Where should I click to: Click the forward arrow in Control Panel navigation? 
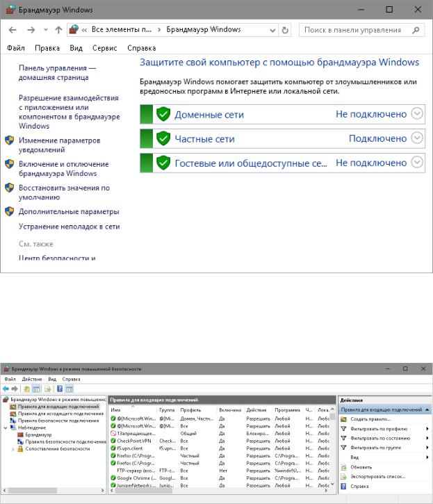pos(31,30)
